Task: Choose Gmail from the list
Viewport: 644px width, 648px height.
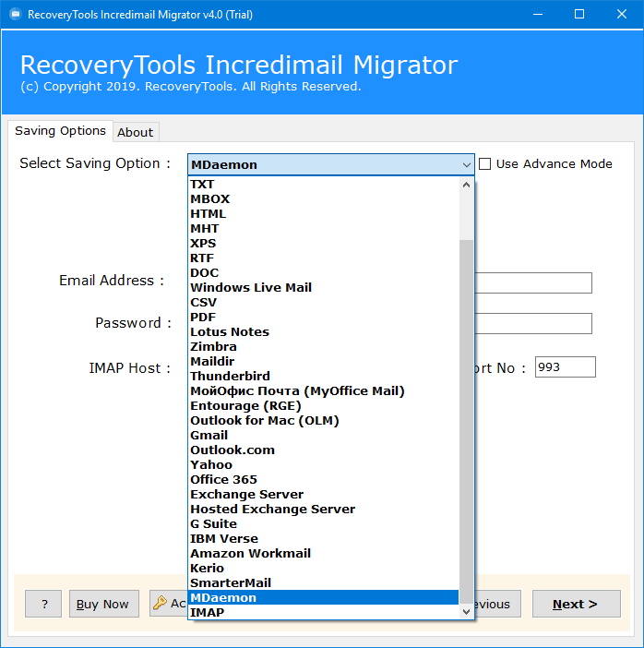Action: coord(324,435)
